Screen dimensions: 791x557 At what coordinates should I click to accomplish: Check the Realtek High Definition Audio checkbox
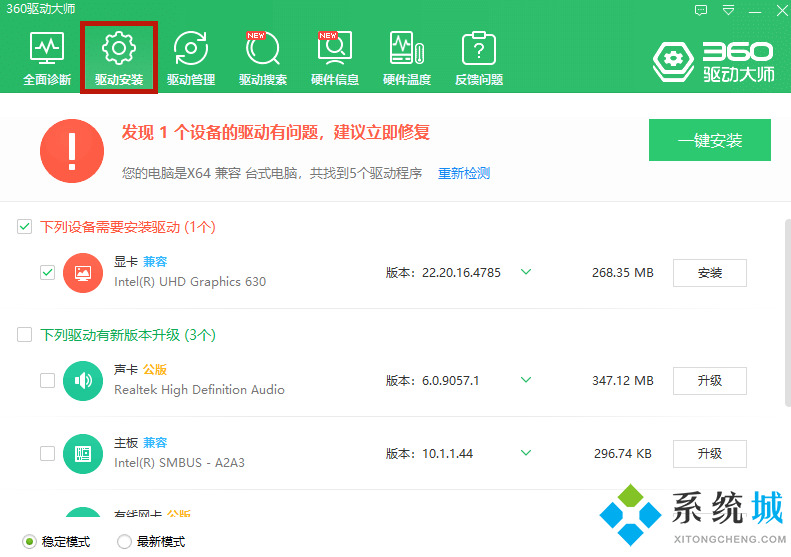[x=47, y=380]
